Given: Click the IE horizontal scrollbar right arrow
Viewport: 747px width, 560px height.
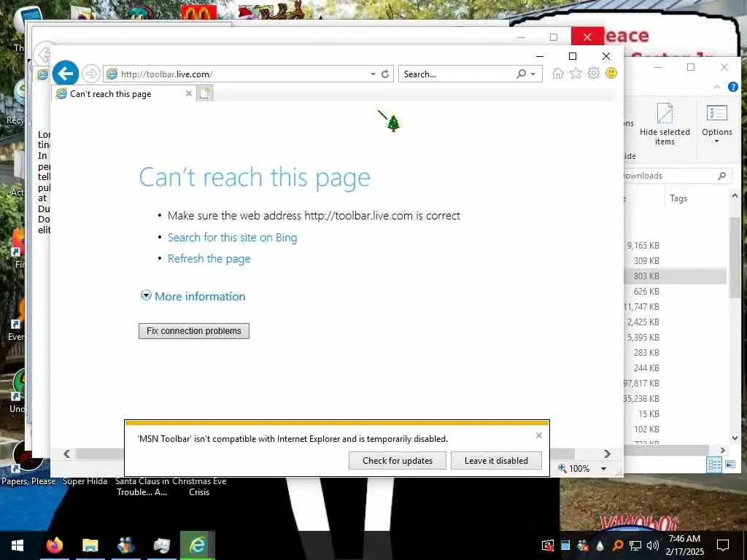Looking at the screenshot, I should 607,454.
